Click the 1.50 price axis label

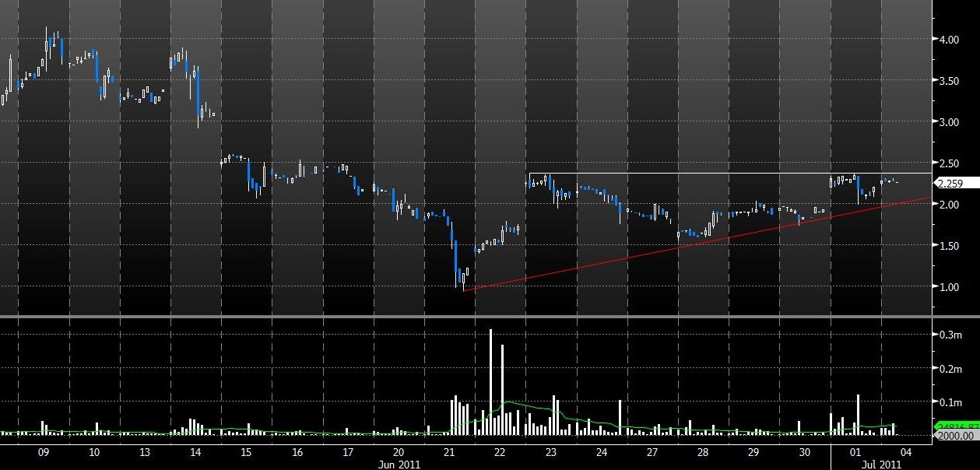[949, 245]
